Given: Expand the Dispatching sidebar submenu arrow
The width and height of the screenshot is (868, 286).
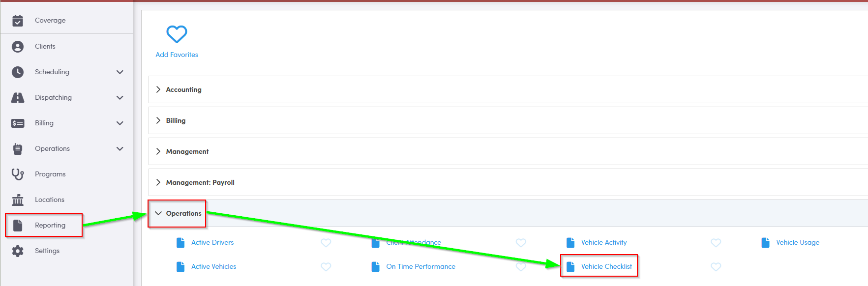Looking at the screenshot, I should [120, 98].
